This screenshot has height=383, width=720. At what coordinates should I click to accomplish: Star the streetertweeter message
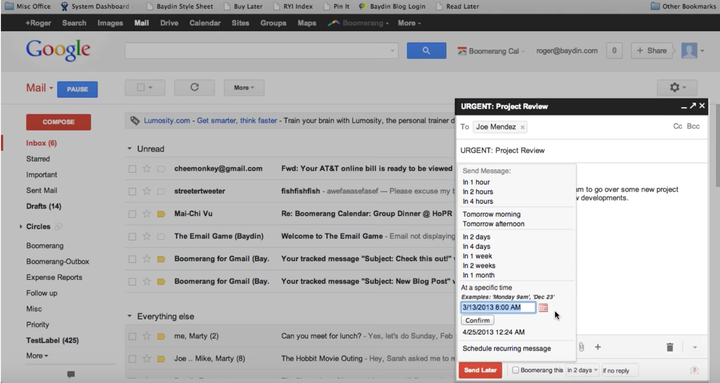[146, 191]
